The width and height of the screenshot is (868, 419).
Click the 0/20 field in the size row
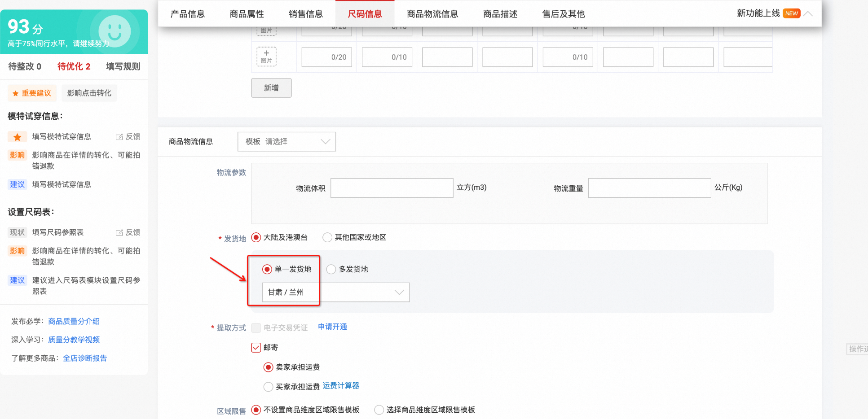pyautogui.click(x=326, y=57)
